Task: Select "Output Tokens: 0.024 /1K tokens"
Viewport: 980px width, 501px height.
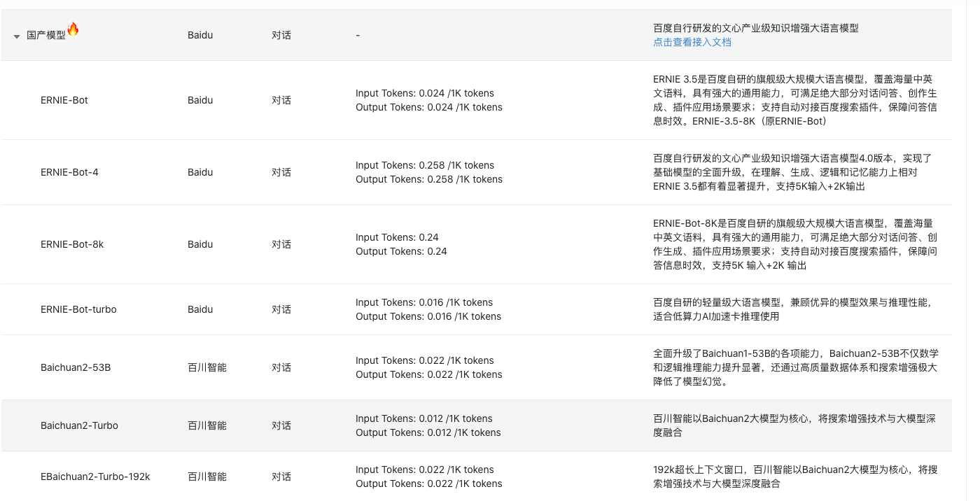Action: point(429,107)
